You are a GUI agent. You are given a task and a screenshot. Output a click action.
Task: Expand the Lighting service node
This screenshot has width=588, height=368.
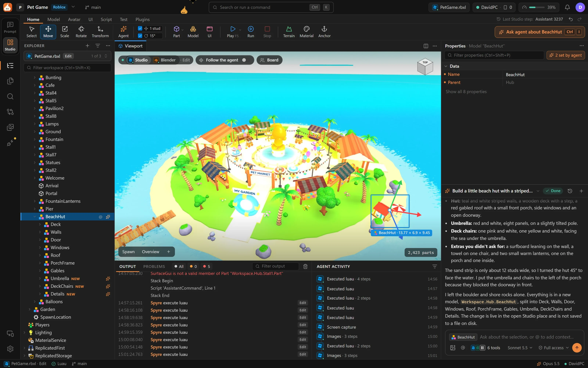[x=24, y=332]
